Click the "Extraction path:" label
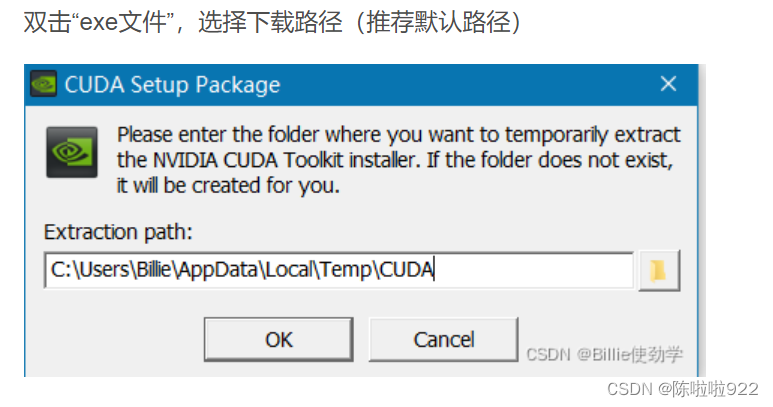Screen dimensions: 773x407 tap(118, 232)
